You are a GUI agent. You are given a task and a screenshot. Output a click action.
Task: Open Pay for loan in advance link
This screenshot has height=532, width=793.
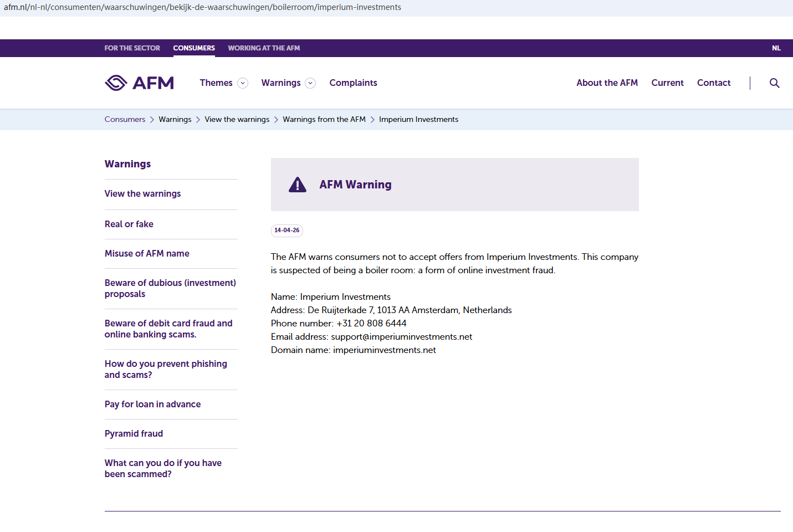(x=152, y=404)
